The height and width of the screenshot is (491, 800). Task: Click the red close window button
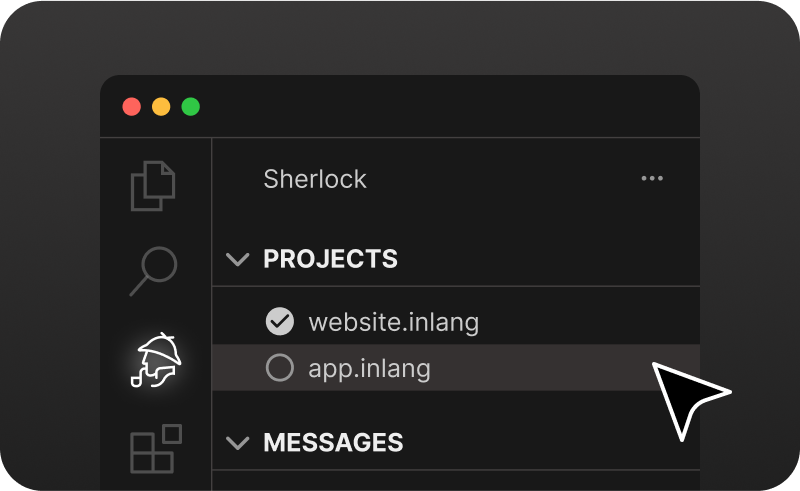click(131, 106)
